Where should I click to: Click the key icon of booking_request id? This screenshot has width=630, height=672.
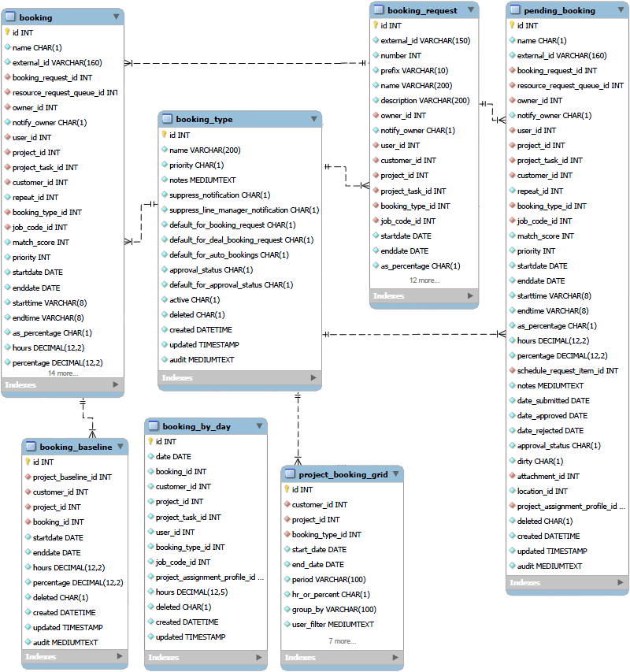point(376,25)
